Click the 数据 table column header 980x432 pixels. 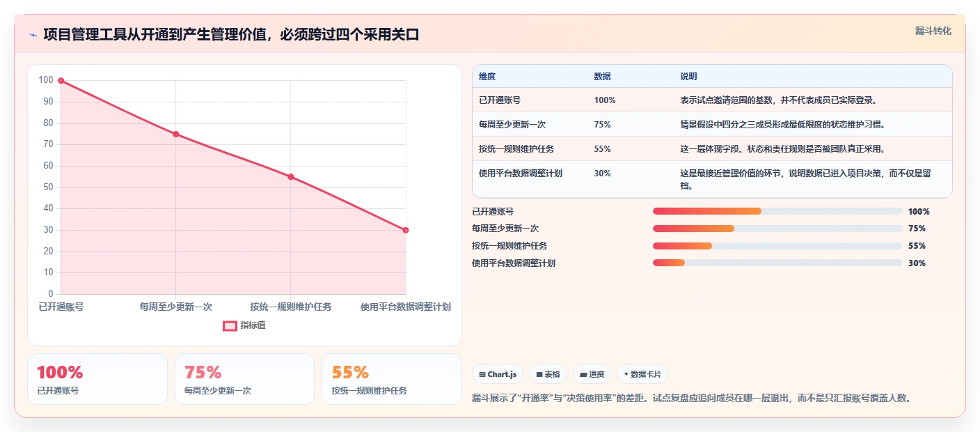point(603,77)
